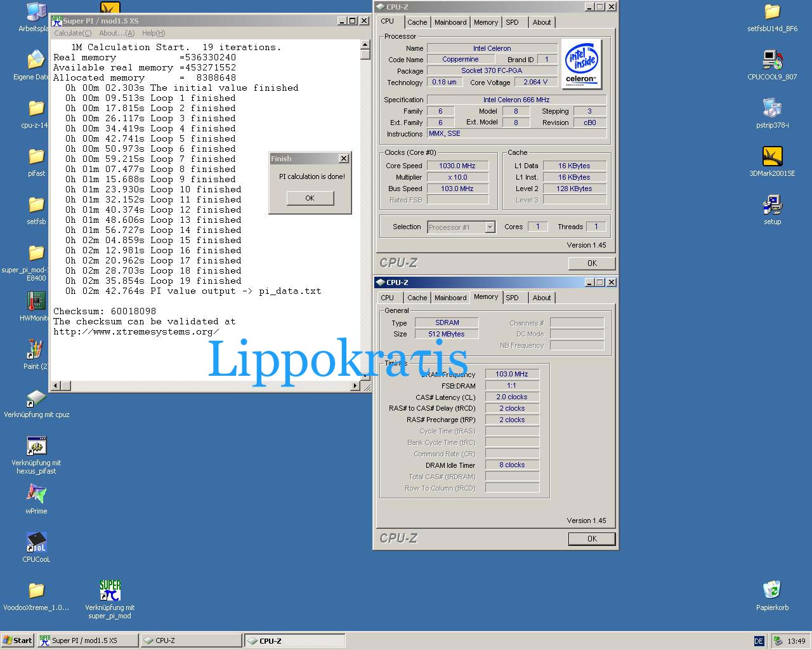This screenshot has width=812, height=650.
Task: Click the http://www.xtremesystems.org/ text
Action: [x=136, y=331]
